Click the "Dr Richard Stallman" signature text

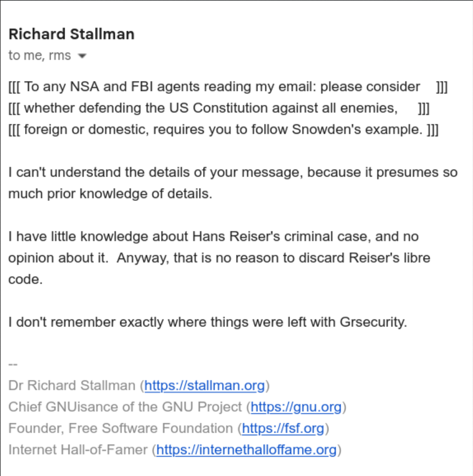click(72, 385)
